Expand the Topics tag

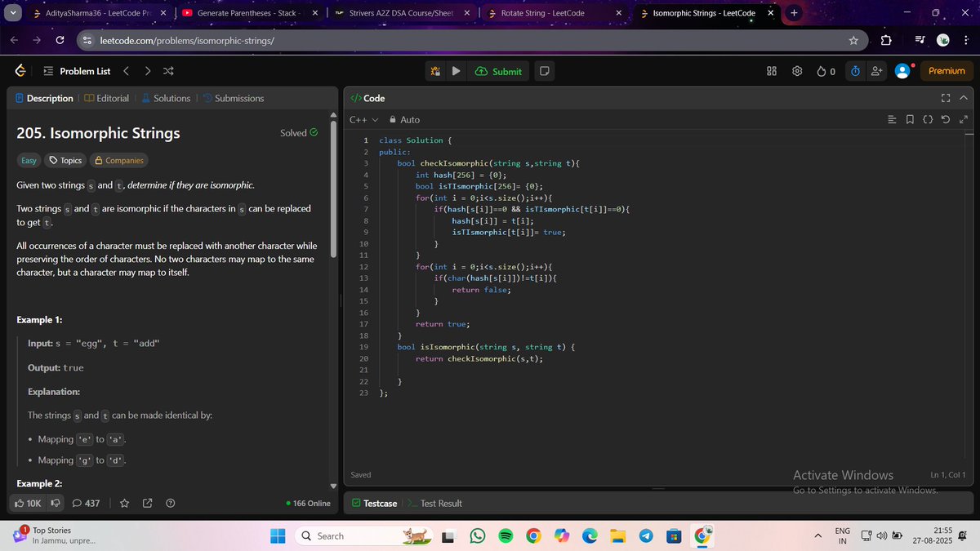click(65, 160)
